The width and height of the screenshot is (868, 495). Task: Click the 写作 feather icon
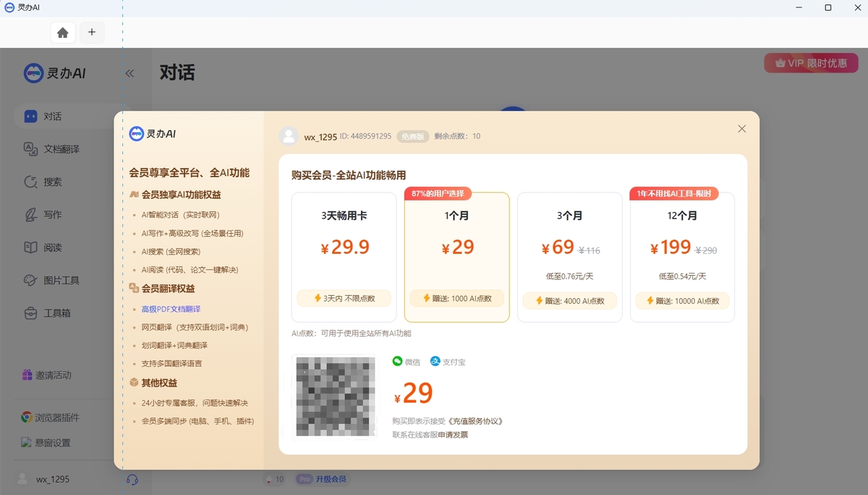point(30,215)
